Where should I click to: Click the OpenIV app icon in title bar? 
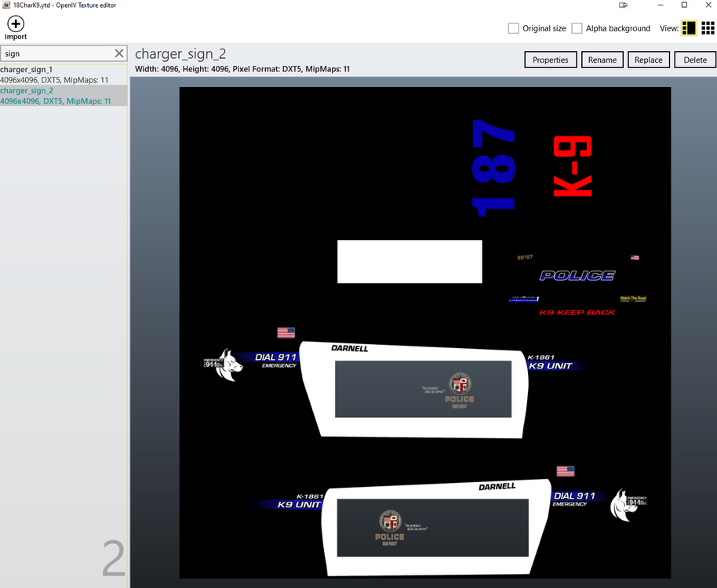[6, 5]
